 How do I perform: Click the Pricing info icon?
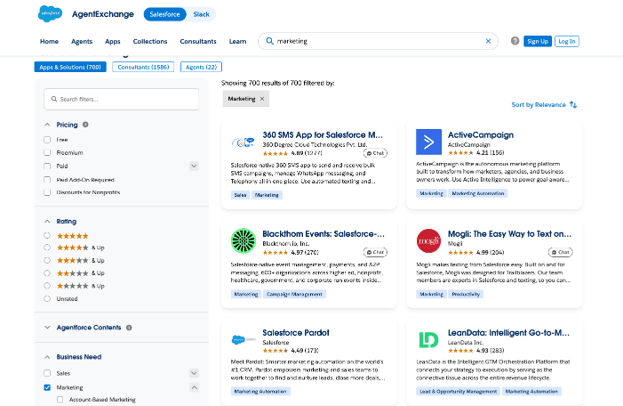click(x=85, y=125)
